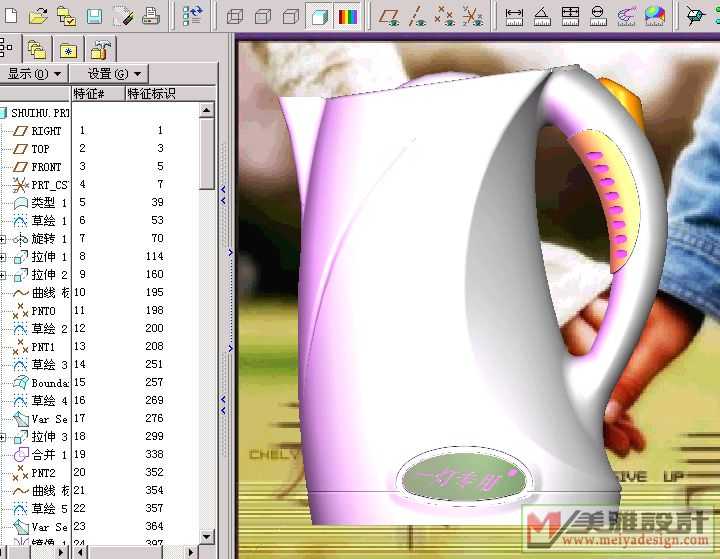Select the shaded display mode icon
The width and height of the screenshot is (720, 559).
pos(319,16)
